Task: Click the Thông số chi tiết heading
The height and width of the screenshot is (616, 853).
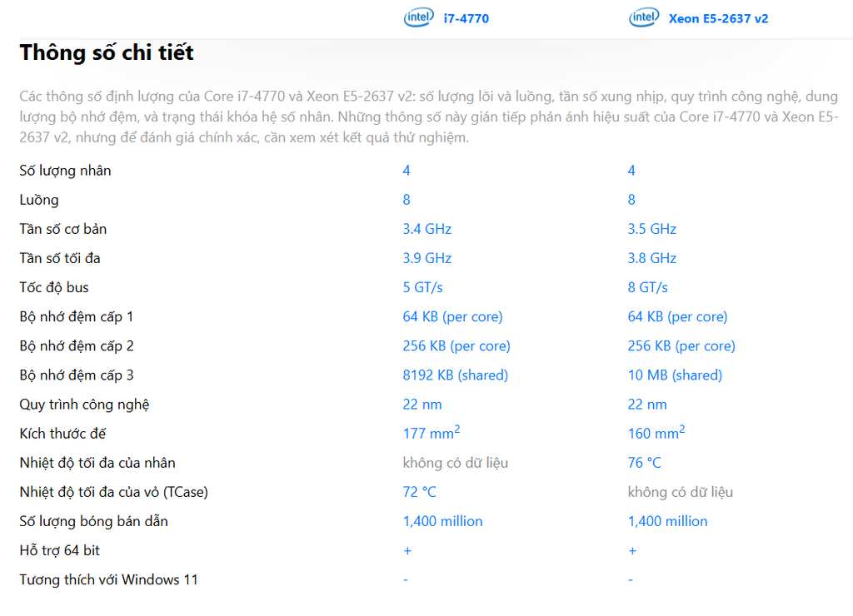Action: pos(107,52)
